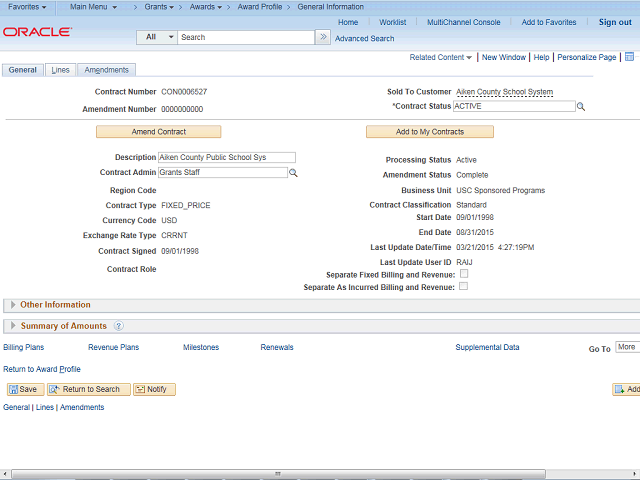This screenshot has width=640, height=480.
Task: Open the Favorites dropdown menu
Action: pyautogui.click(x=27, y=7)
